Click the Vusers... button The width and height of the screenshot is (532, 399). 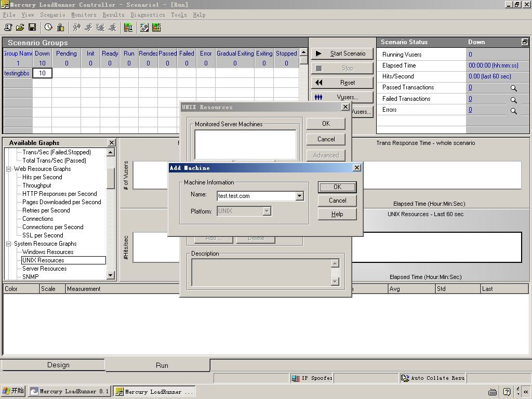point(342,97)
